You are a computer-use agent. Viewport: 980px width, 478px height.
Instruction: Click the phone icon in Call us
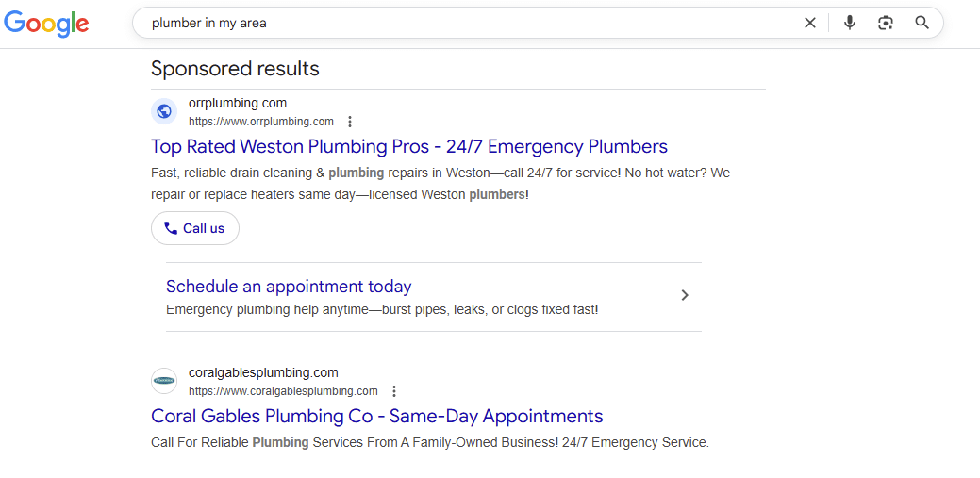[x=171, y=228]
